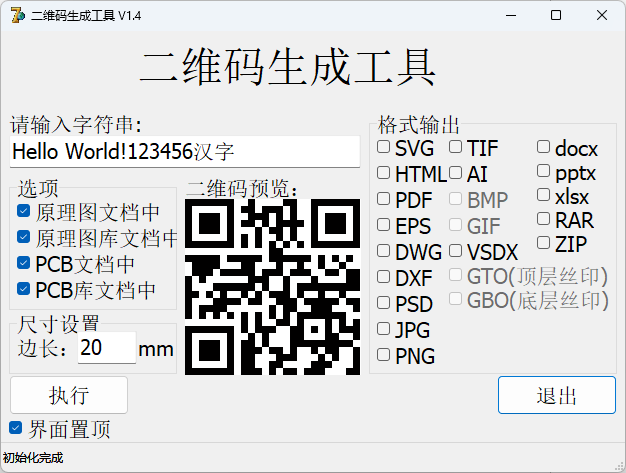626x473 pixels.
Task: Click the app icon in title bar
Action: [x=18, y=16]
